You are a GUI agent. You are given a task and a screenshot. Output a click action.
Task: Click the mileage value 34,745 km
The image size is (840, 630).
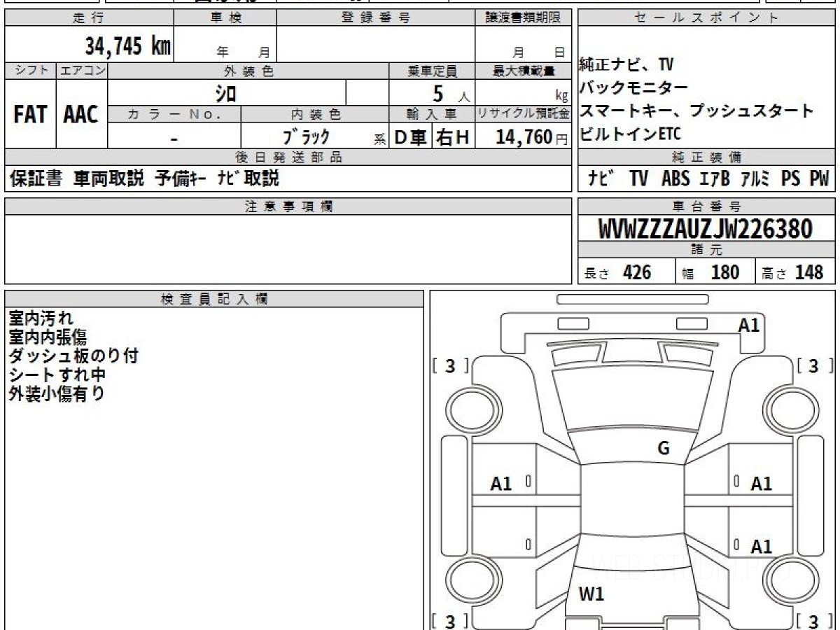coord(128,46)
